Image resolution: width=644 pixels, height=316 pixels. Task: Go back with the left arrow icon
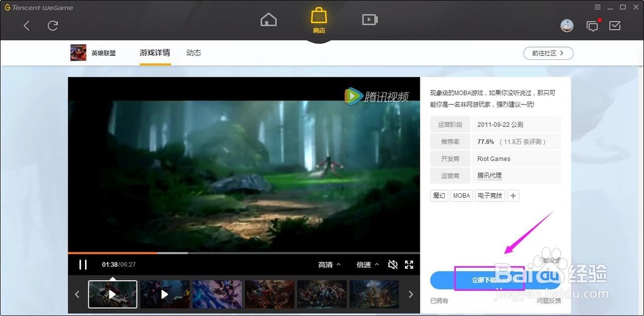pyautogui.click(x=26, y=26)
